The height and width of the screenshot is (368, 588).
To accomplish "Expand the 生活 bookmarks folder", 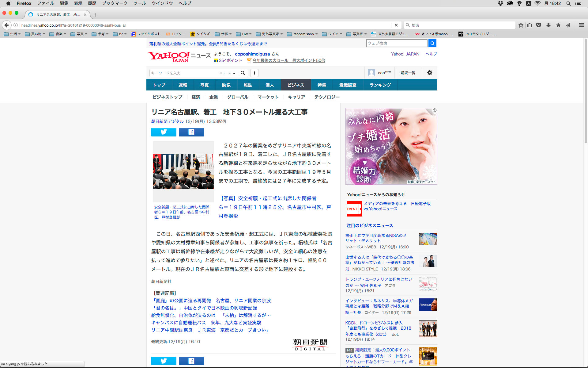I will click(x=12, y=34).
